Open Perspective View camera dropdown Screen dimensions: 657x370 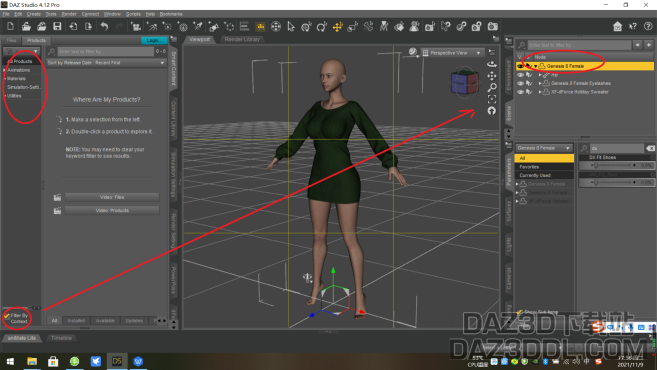click(x=452, y=53)
